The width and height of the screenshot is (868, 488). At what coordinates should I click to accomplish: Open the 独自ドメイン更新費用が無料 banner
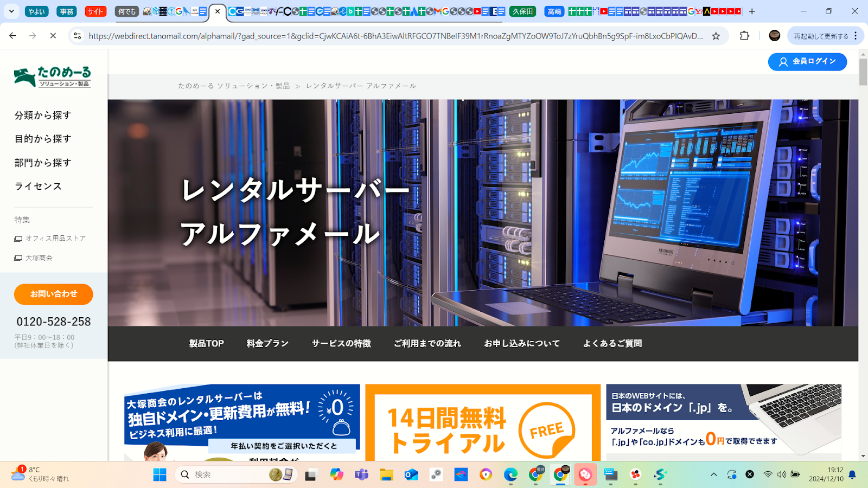click(x=242, y=422)
